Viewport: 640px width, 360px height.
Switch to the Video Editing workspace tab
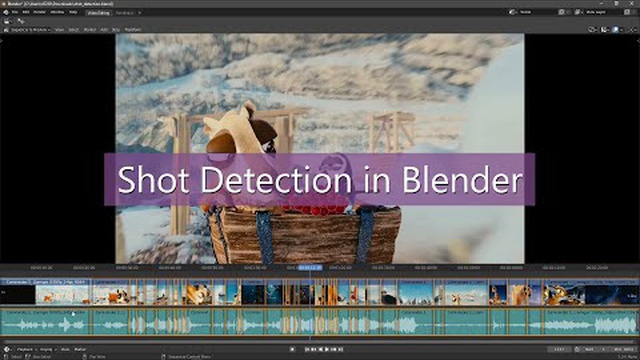pyautogui.click(x=98, y=13)
